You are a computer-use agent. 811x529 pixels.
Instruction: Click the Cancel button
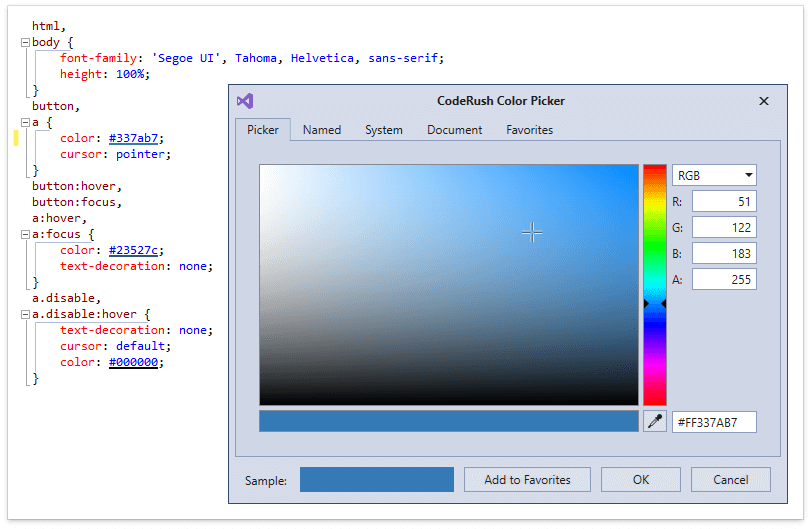click(730, 480)
